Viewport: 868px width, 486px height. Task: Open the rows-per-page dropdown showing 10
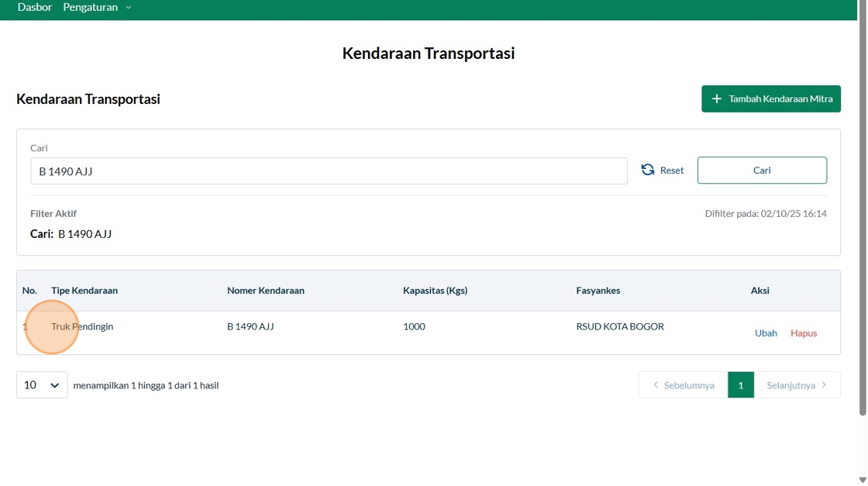(42, 384)
